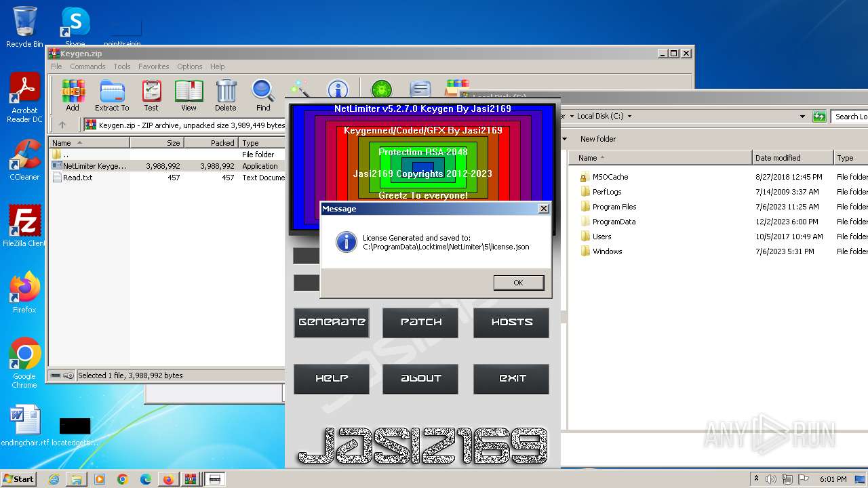This screenshot has width=868, height=488.
Task: Select the Program Files folder
Action: coord(614,207)
